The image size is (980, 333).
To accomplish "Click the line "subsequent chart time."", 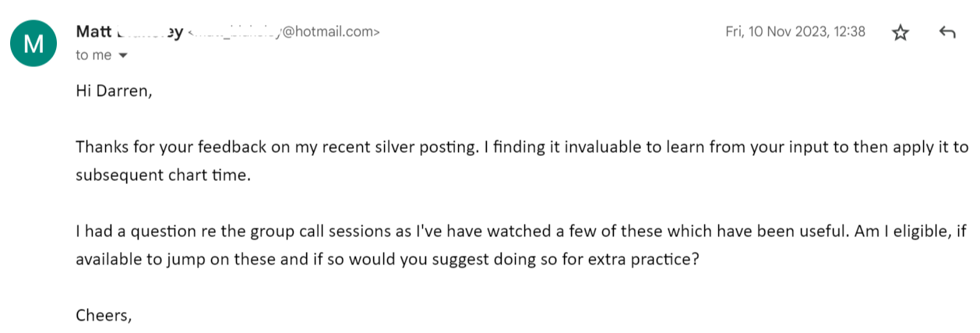I will (x=164, y=175).
